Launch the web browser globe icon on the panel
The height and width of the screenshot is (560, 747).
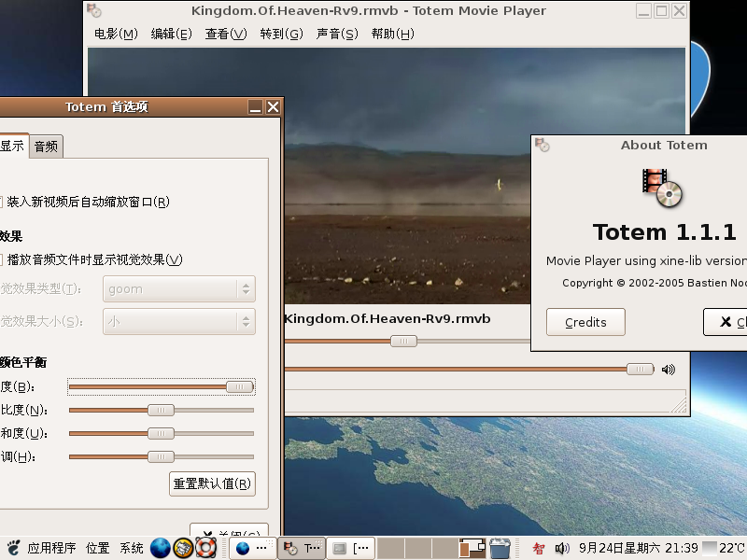[x=160, y=548]
